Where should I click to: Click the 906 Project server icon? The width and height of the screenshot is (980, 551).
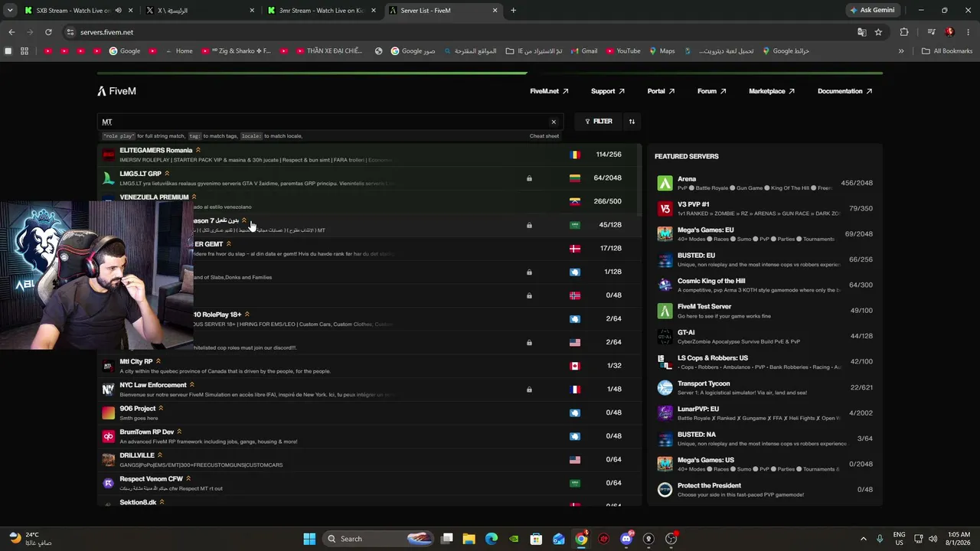click(x=109, y=413)
